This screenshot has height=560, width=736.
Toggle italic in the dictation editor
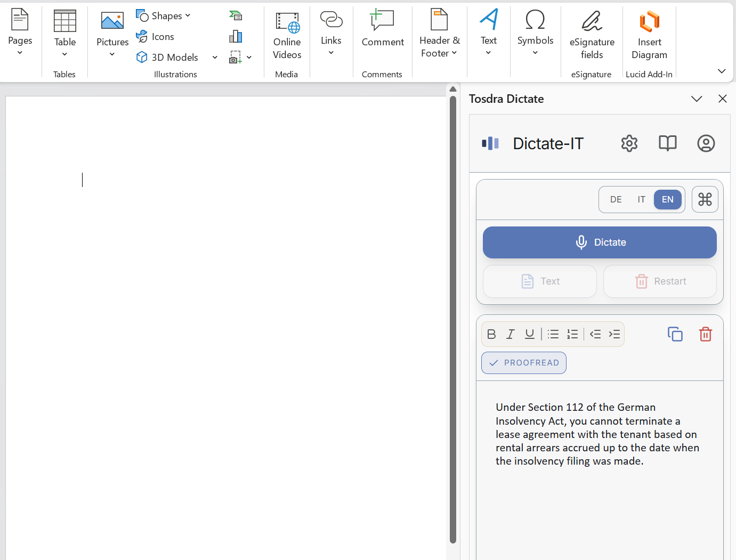(511, 334)
